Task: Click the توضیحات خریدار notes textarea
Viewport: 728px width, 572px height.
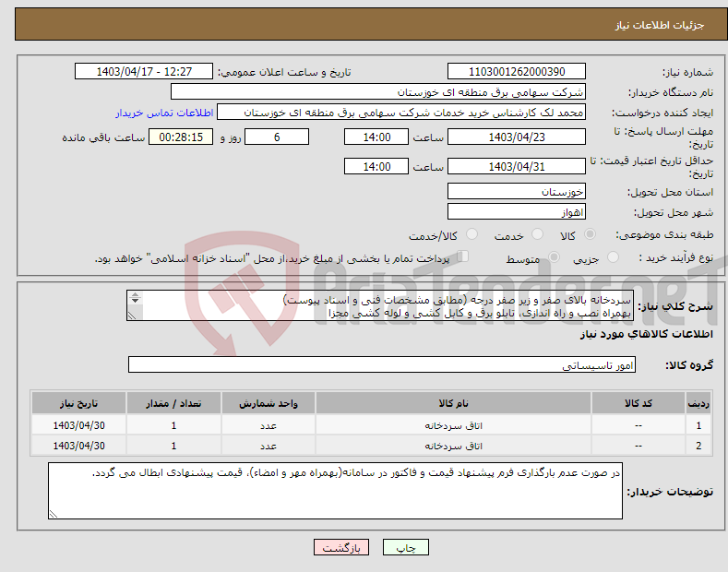Action: (335, 491)
